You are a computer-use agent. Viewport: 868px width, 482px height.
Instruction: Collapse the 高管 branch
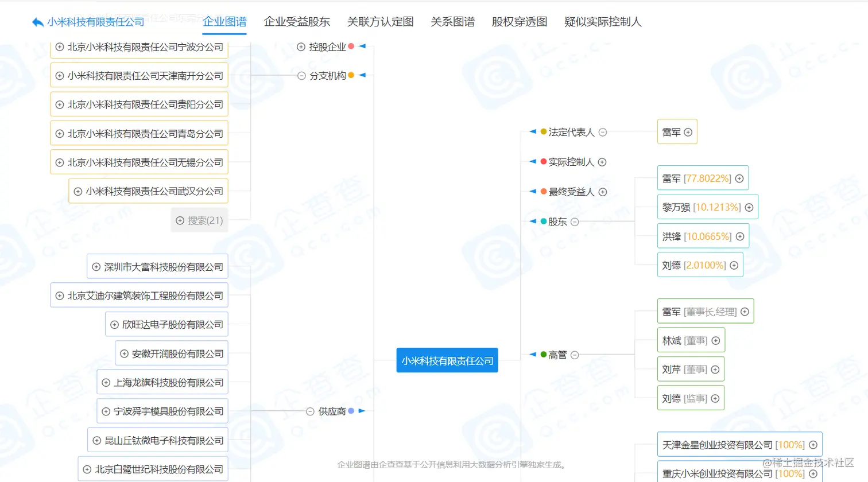pos(575,355)
